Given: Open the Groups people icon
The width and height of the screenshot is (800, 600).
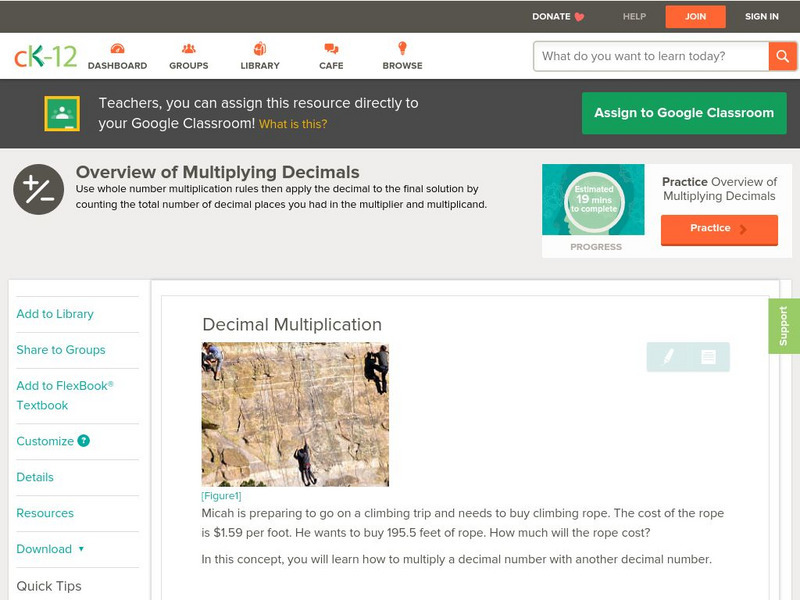Looking at the screenshot, I should (x=189, y=48).
